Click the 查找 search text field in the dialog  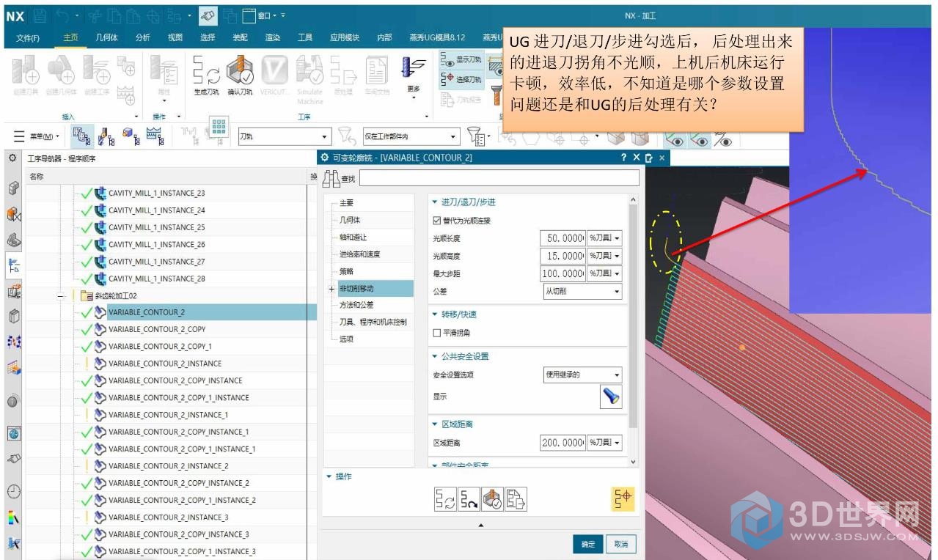point(499,178)
